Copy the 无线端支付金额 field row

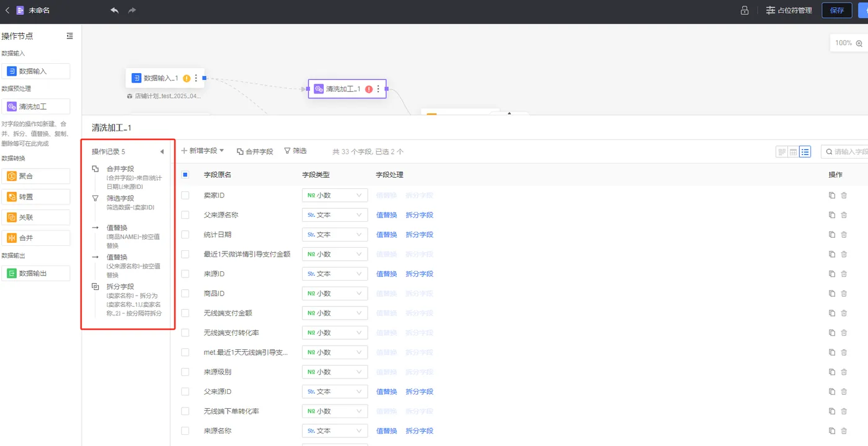click(x=832, y=313)
